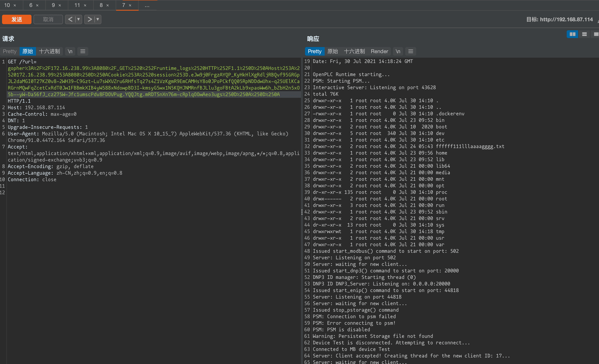Viewport: 599px width, 364px height.
Task: Open response pane hamburger menu icon
Action: coord(411,51)
